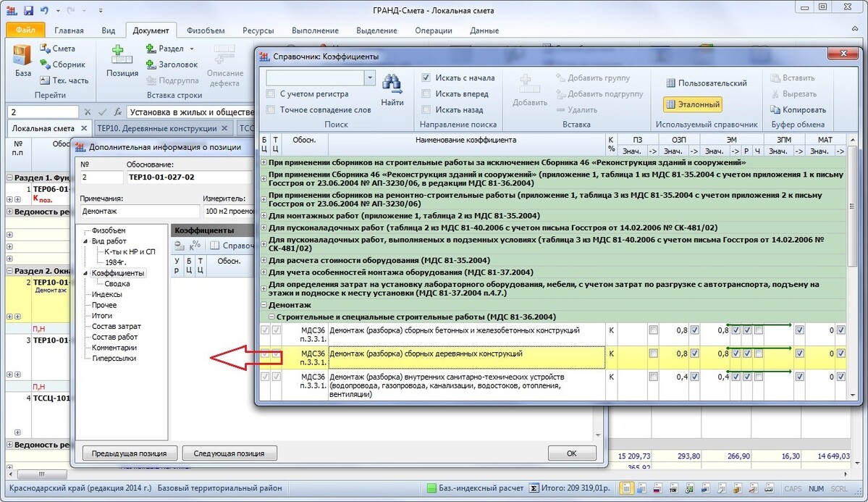
Task: Expand Для монтажных работ group
Action: pyautogui.click(x=264, y=216)
